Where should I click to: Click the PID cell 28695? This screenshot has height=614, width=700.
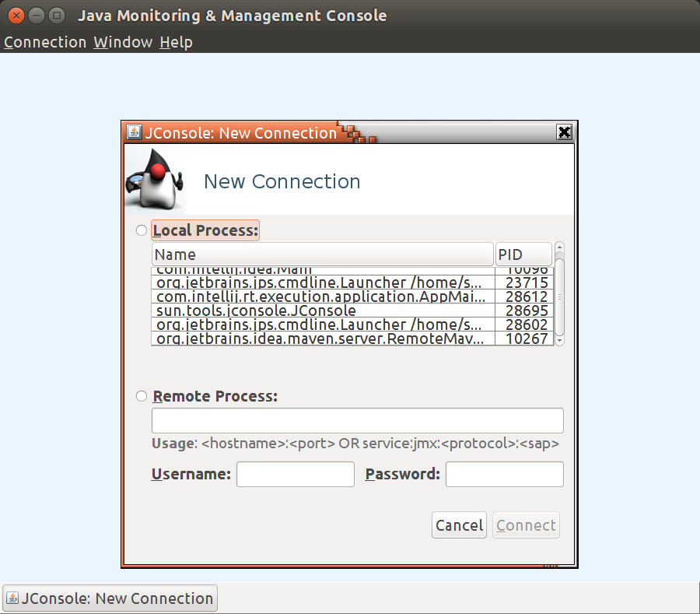tap(524, 311)
